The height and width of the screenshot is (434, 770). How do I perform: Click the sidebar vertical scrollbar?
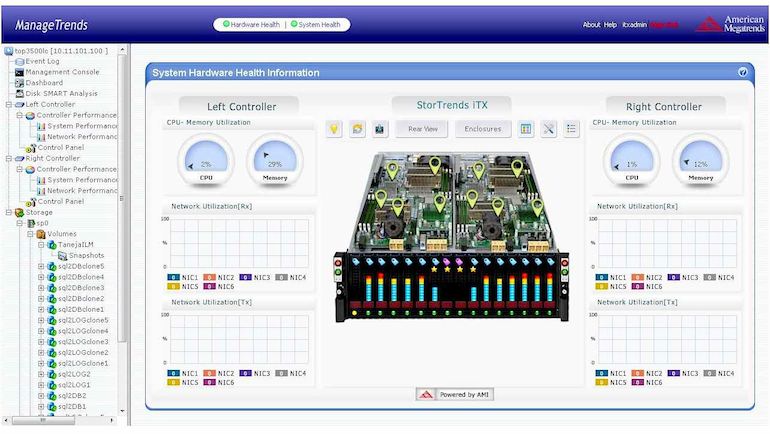click(x=123, y=230)
